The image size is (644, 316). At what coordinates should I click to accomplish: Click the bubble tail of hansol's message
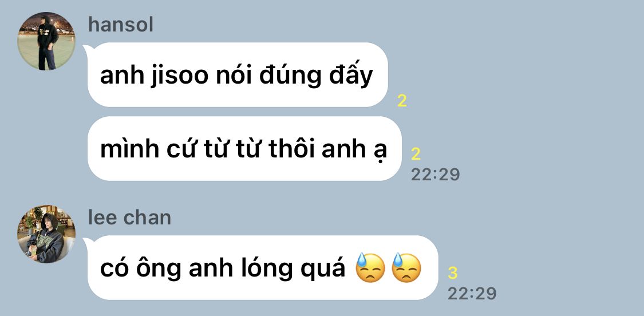point(86,50)
